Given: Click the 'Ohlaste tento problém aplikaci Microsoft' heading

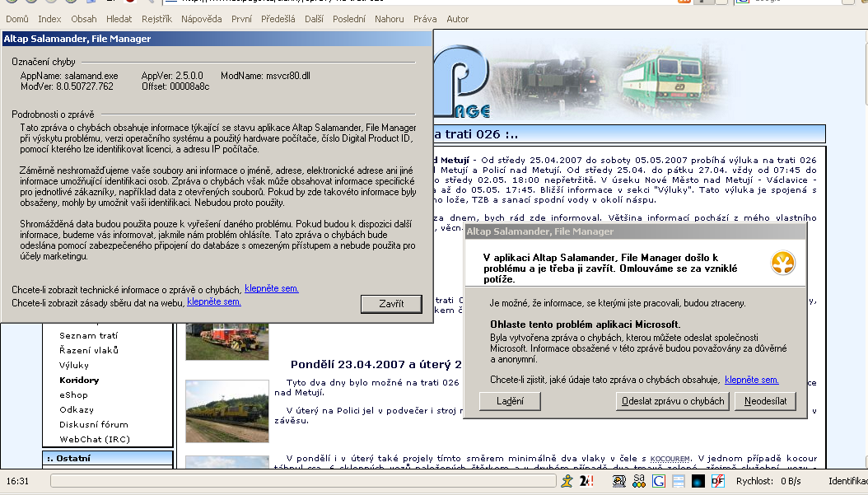Looking at the screenshot, I should (x=586, y=325).
